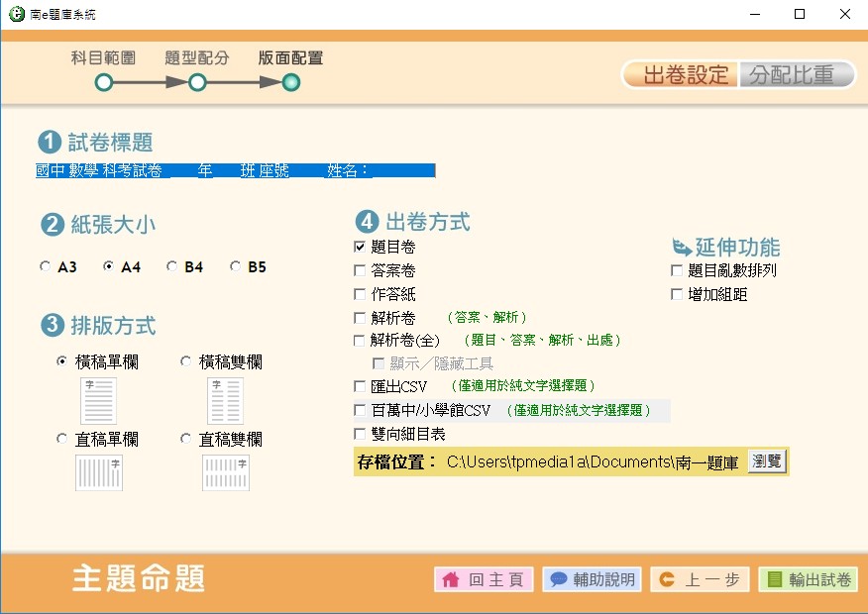Select 直稿雙欄 layout radio button
The height and width of the screenshot is (614, 868).
click(186, 440)
